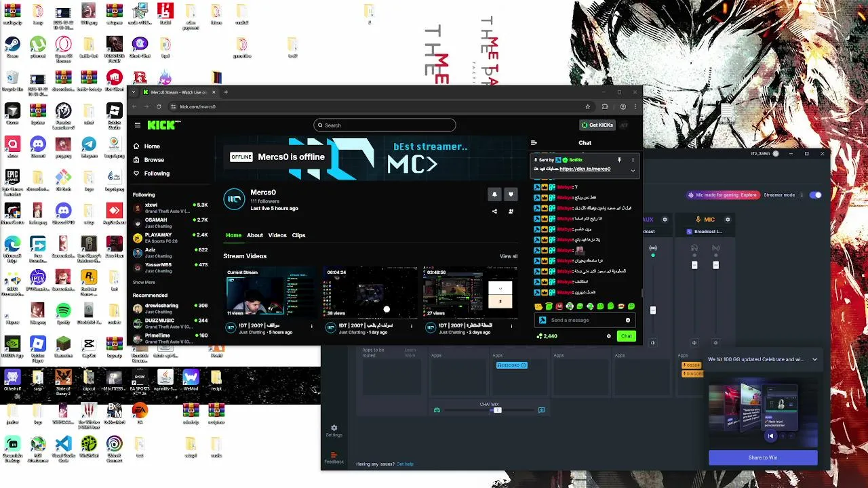Bookmark this page with star icon

588,106
